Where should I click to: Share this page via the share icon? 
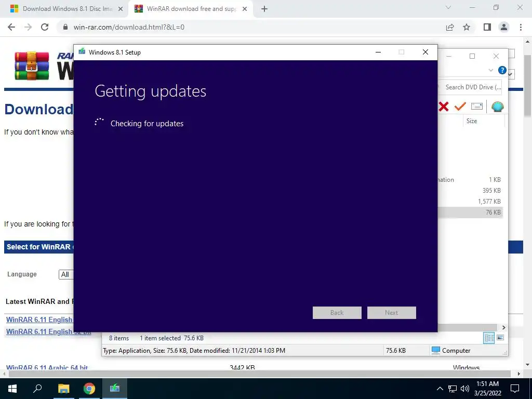[x=450, y=27]
